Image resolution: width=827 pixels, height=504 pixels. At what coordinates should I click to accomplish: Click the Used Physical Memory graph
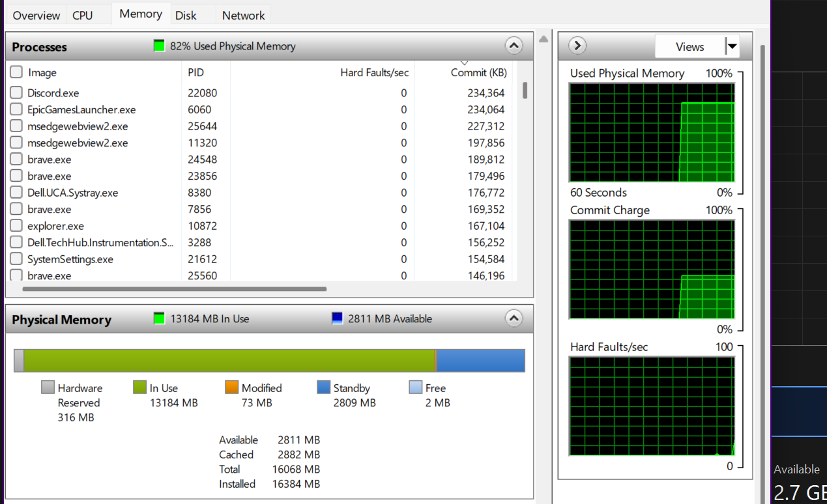(652, 133)
